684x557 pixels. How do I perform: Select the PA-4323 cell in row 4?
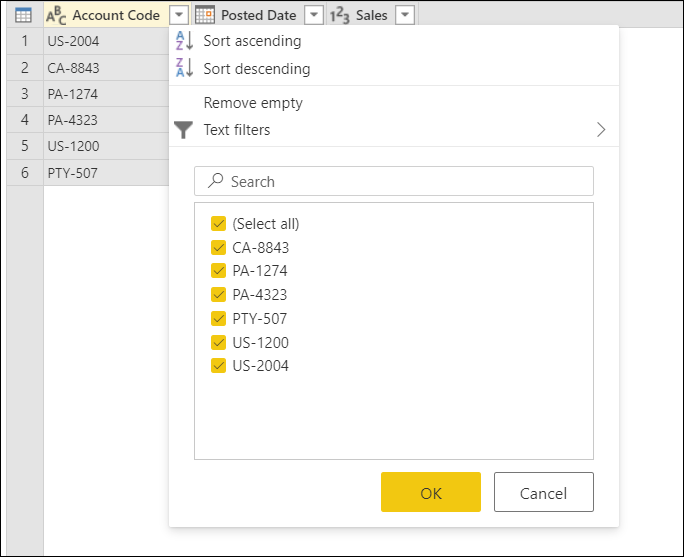pos(106,120)
